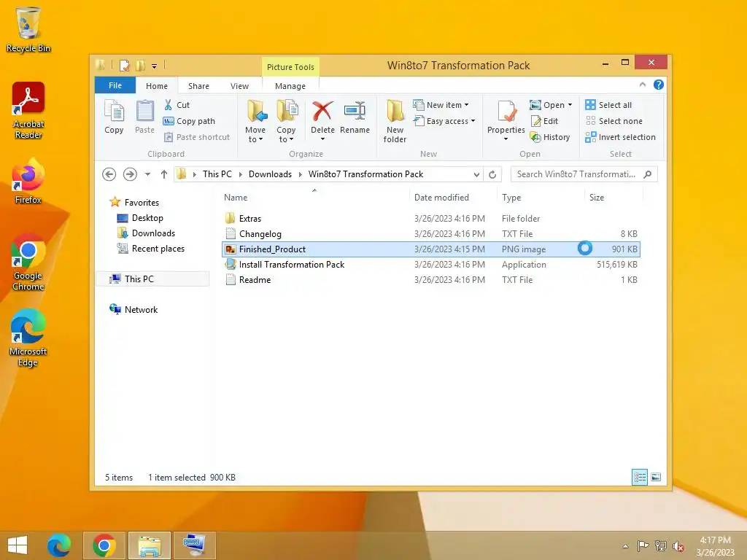Open Explorer Help question mark icon

coord(659,85)
